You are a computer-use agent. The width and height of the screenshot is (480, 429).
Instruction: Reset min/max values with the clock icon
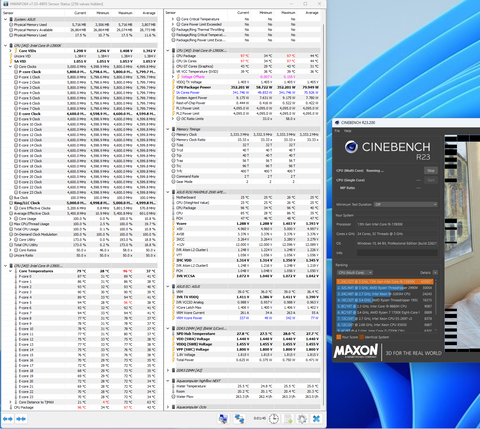tap(274, 419)
